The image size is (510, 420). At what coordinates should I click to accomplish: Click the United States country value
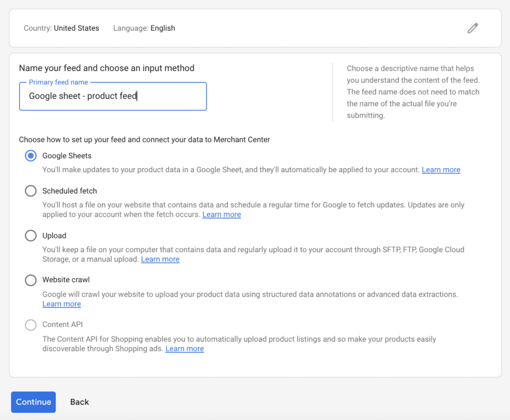tap(76, 28)
